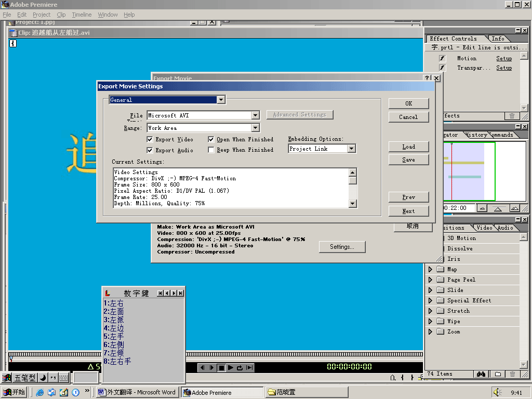Open the Embedding Options Project Link dropdown
532x399 pixels.
click(x=352, y=149)
